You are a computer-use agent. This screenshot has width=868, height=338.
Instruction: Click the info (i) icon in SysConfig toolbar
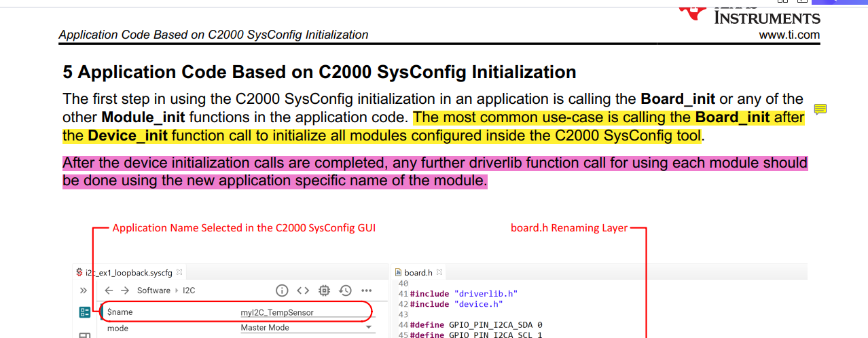click(x=282, y=290)
